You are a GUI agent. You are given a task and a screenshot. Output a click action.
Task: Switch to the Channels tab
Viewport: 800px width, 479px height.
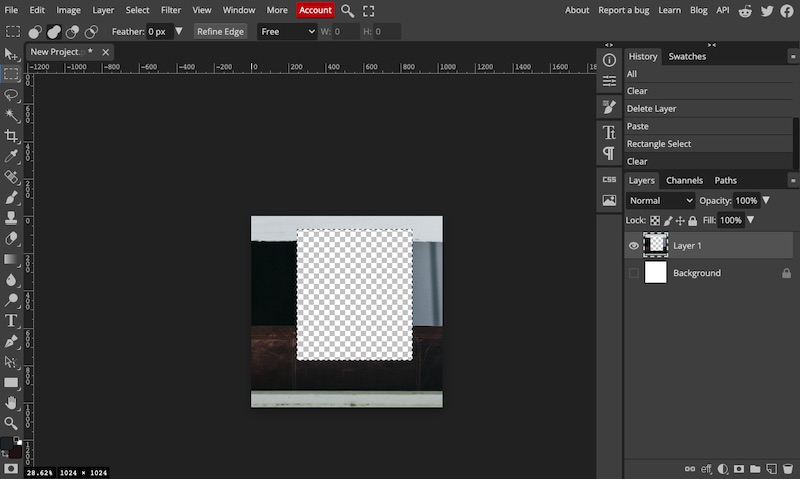click(x=684, y=180)
